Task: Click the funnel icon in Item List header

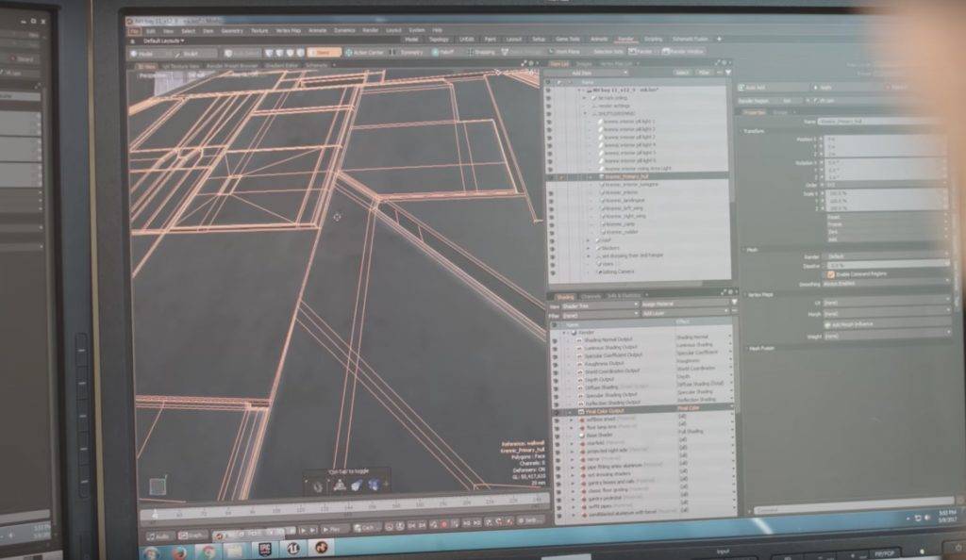Action: point(727,73)
